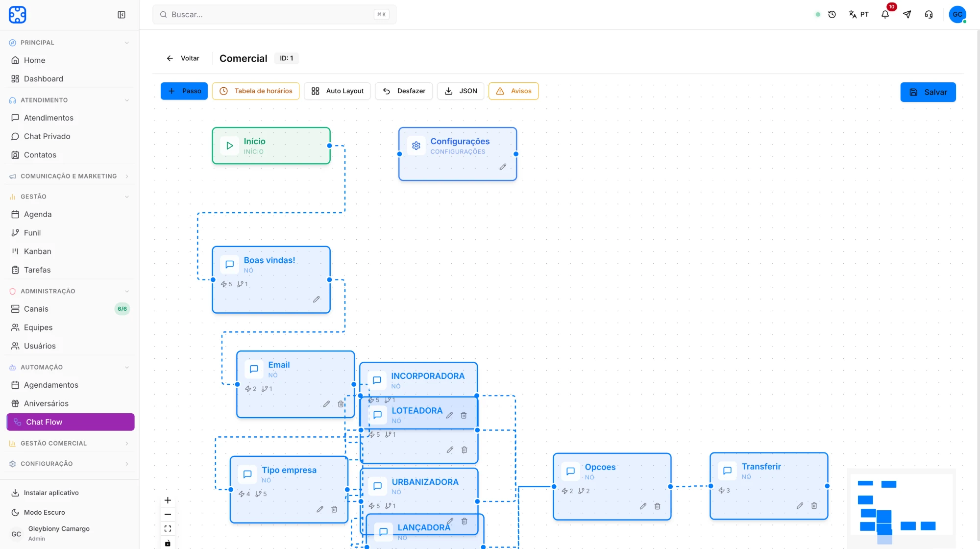The width and height of the screenshot is (980, 549).
Task: Edit the Configurações node pencil icon
Action: [503, 167]
